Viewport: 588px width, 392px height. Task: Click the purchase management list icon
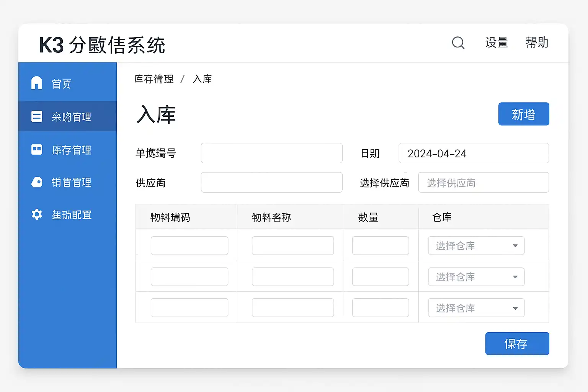pyautogui.click(x=37, y=116)
